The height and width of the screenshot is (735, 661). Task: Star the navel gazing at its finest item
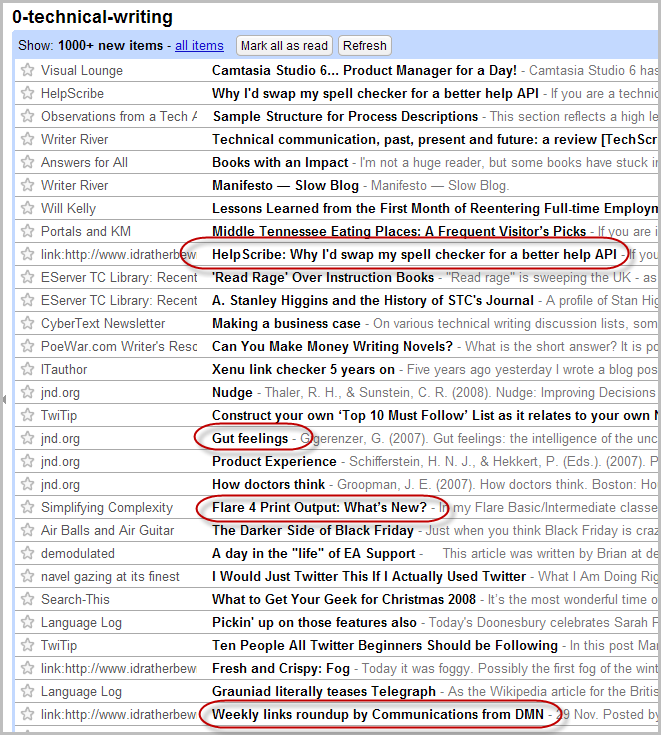[x=28, y=576]
